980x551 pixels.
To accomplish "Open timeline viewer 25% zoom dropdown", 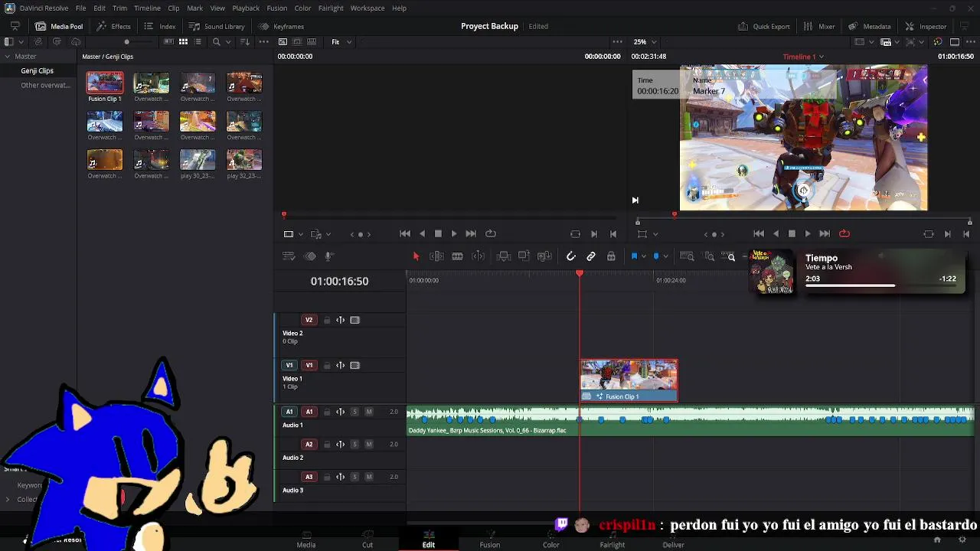I will pyautogui.click(x=645, y=42).
